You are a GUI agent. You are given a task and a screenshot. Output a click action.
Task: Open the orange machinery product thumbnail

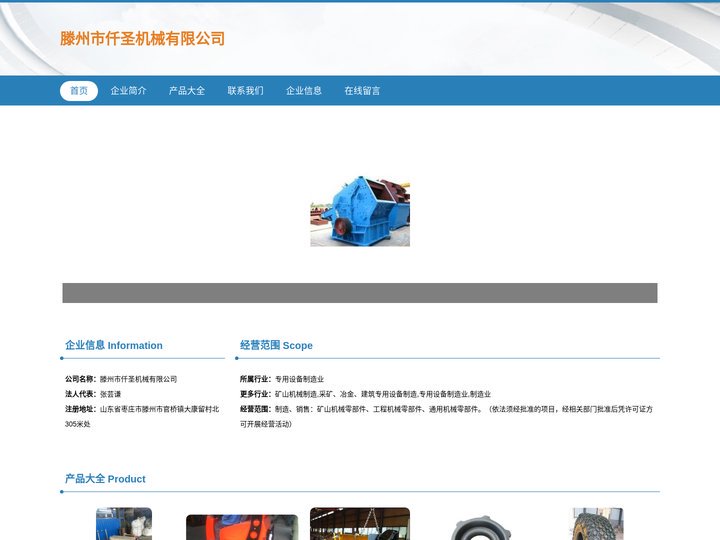coord(242,527)
